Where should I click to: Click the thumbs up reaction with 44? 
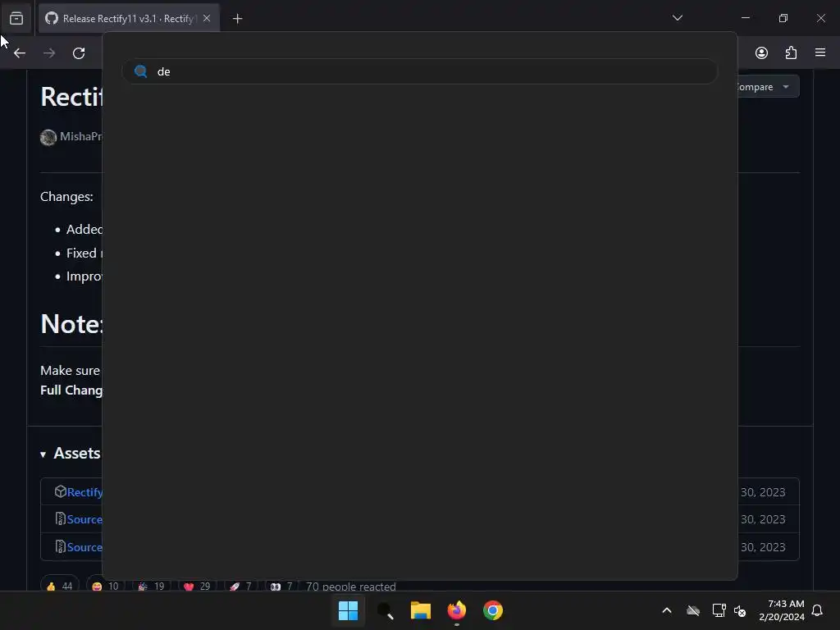[59, 586]
